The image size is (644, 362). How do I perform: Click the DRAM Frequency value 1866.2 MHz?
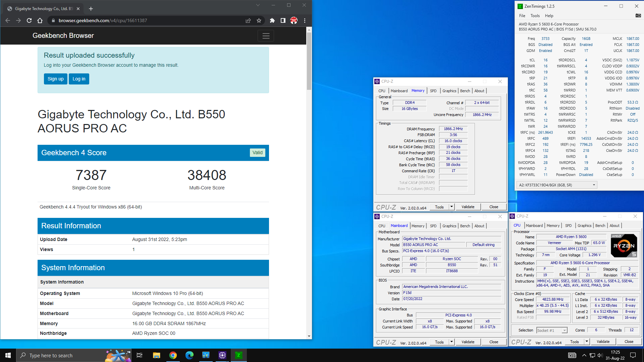[x=453, y=129]
